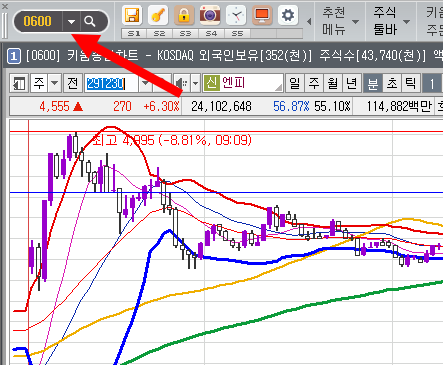This screenshot has height=365, width=443.
Task: Select the S5 screen slot tab
Action: 237,34
